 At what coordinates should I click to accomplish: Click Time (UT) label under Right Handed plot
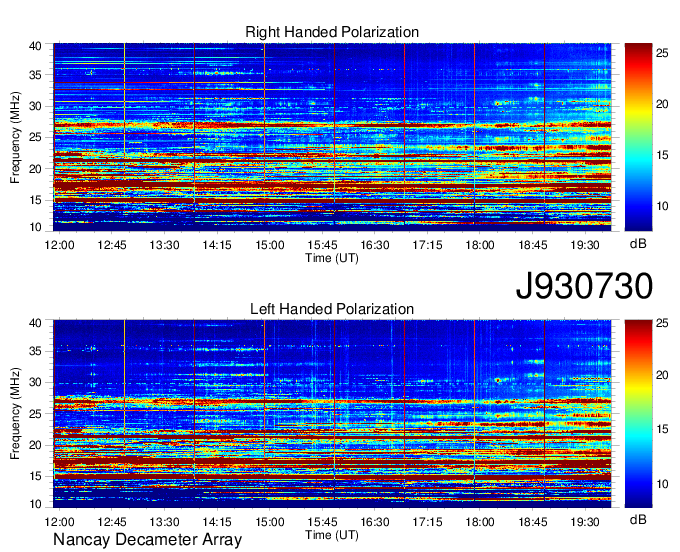coord(332,258)
